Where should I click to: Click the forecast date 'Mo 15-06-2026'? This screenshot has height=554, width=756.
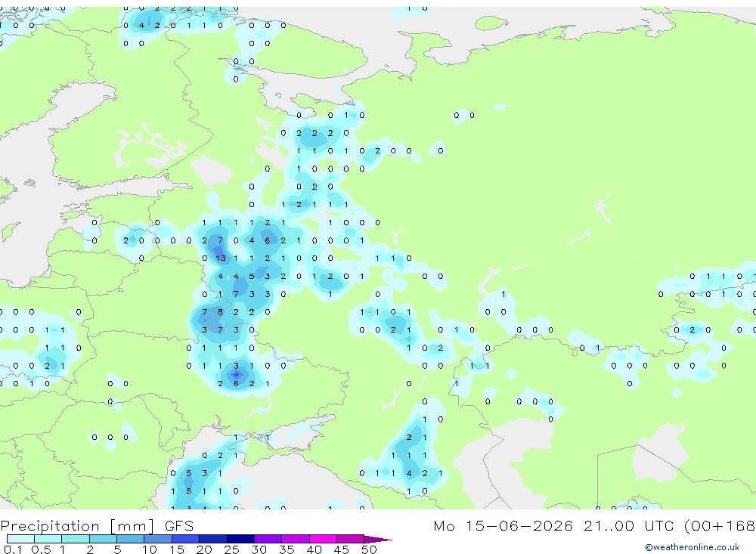click(x=503, y=525)
